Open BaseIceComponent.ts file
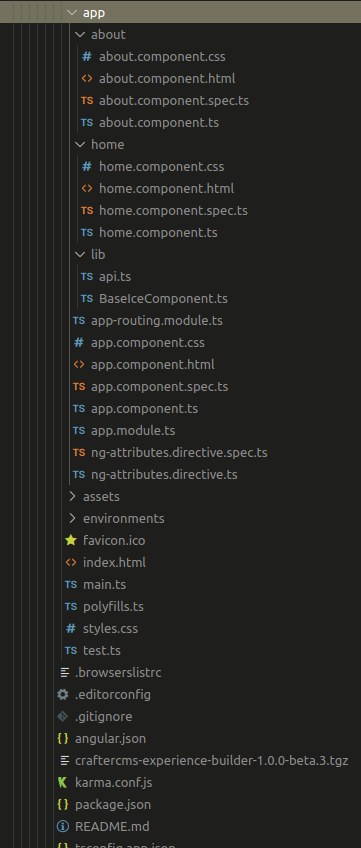Image resolution: width=361 pixels, height=848 pixels. click(163, 299)
